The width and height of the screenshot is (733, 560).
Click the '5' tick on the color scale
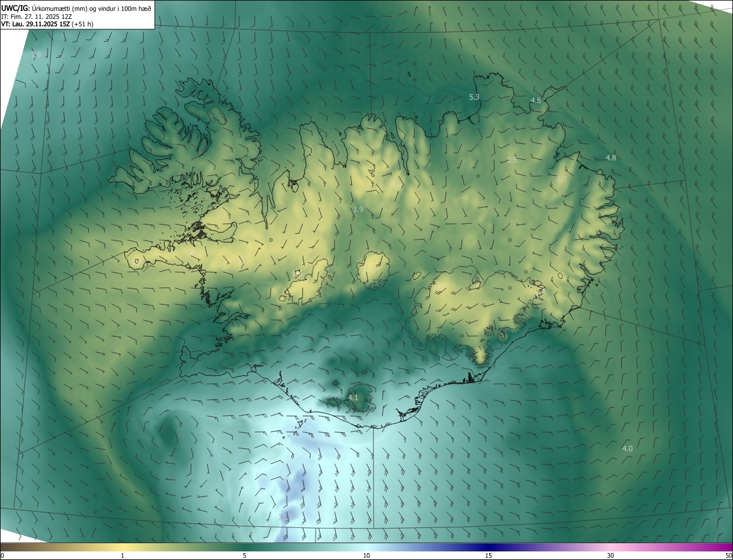point(245,555)
